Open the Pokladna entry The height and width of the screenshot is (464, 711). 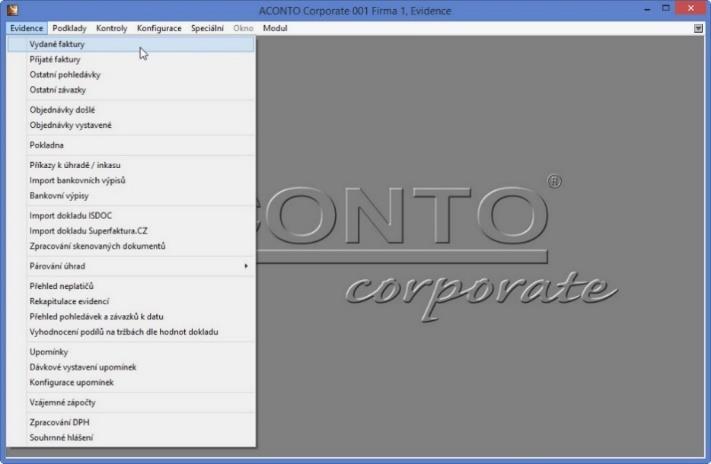(x=131, y=145)
